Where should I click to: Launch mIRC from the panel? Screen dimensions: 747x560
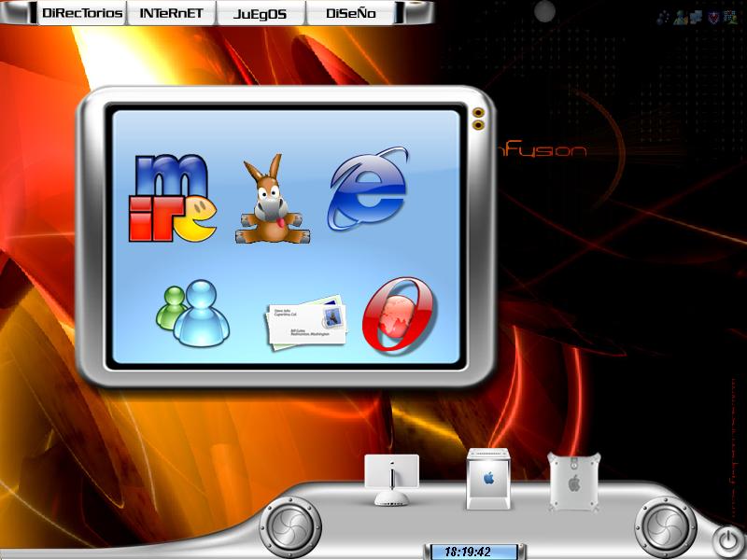coord(173,198)
